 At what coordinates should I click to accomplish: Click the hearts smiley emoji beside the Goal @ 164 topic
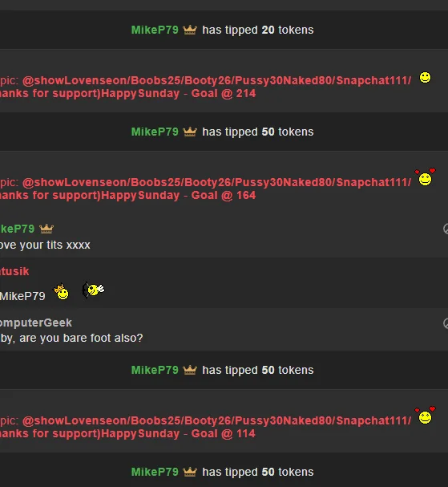click(425, 177)
